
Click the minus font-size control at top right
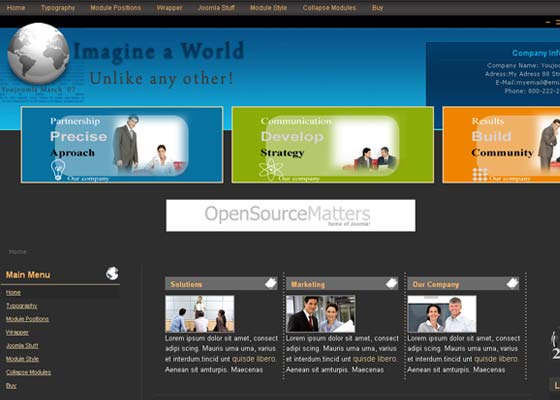click(x=548, y=22)
